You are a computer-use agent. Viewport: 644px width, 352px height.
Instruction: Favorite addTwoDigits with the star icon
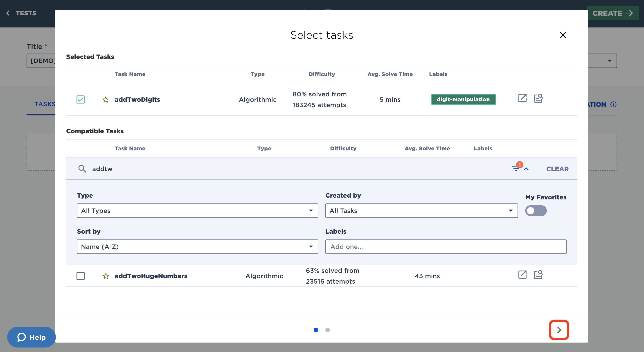click(106, 100)
